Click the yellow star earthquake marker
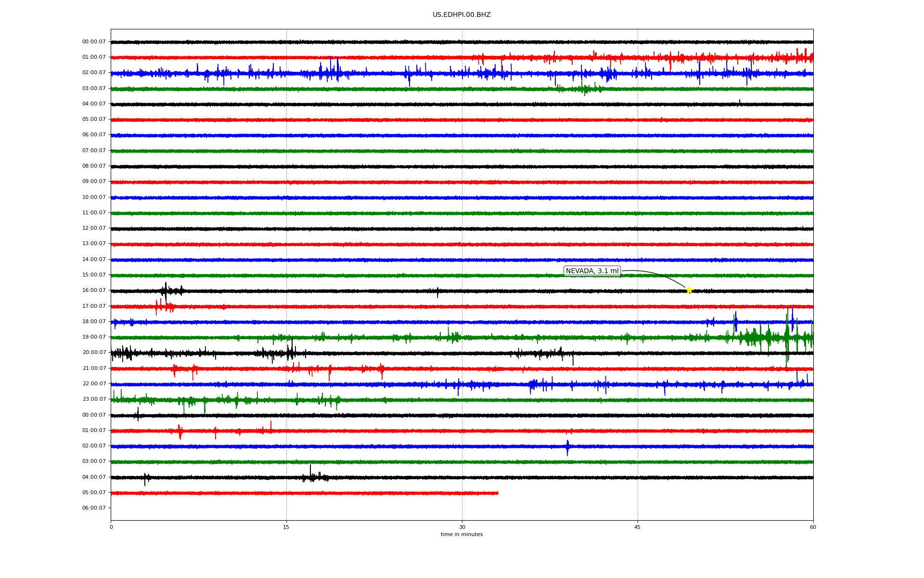Viewport: 924px width, 578px height. [x=689, y=290]
